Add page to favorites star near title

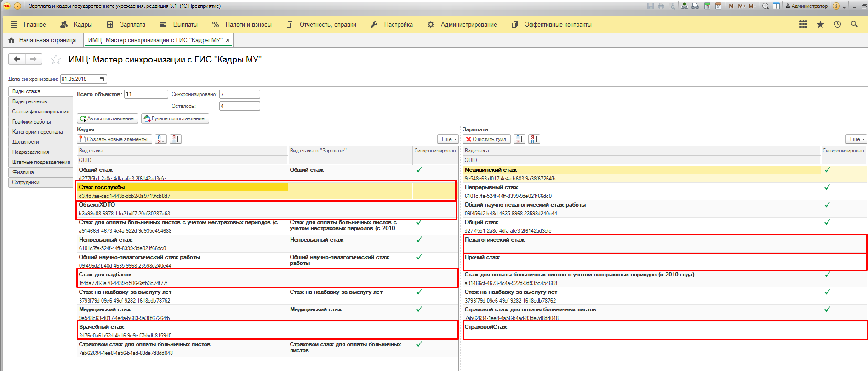56,59
